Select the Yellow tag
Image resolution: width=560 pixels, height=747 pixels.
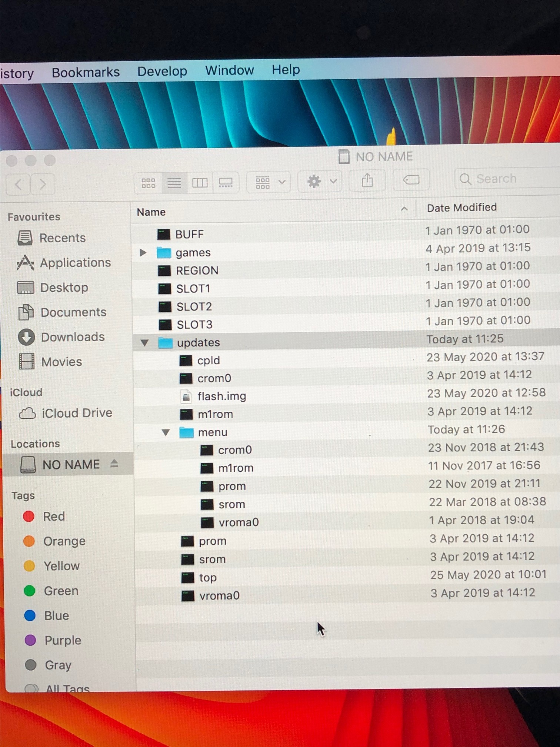[x=52, y=566]
